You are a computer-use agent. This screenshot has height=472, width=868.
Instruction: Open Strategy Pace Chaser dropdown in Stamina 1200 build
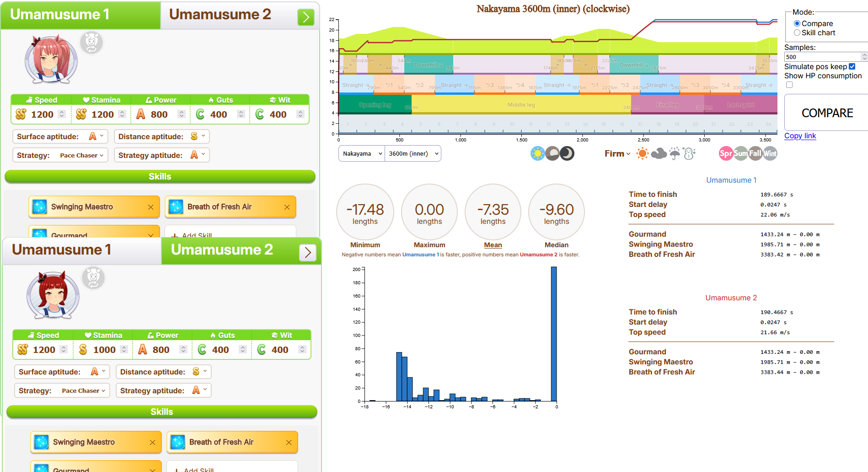point(60,155)
